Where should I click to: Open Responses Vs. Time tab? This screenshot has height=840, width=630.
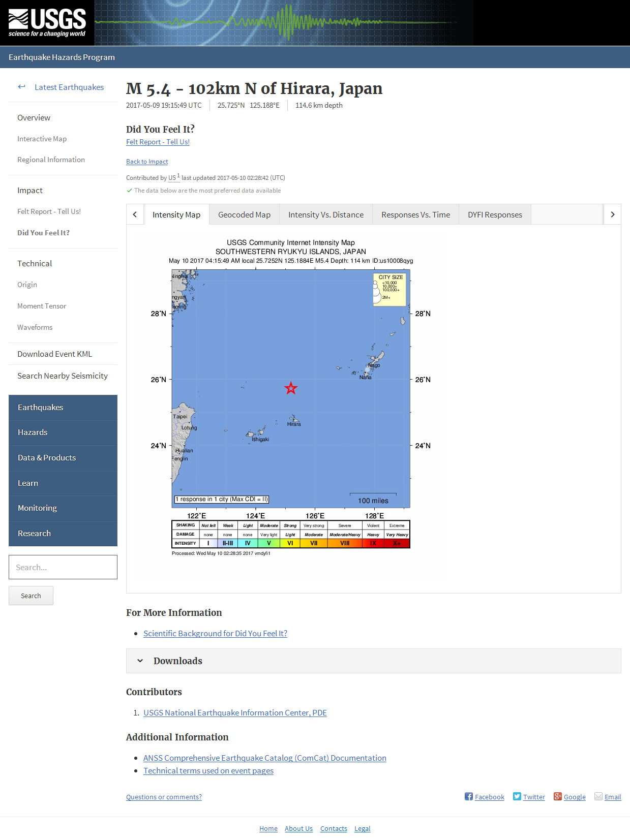pyautogui.click(x=416, y=214)
